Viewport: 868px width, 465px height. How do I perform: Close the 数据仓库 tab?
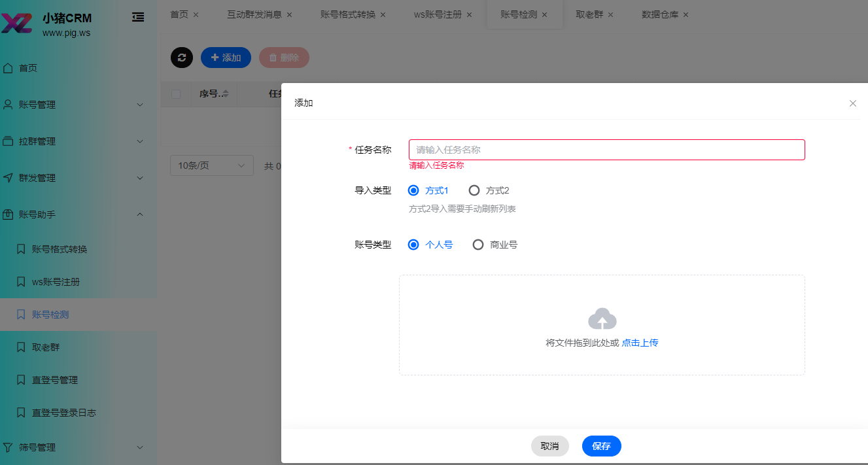pyautogui.click(x=686, y=14)
